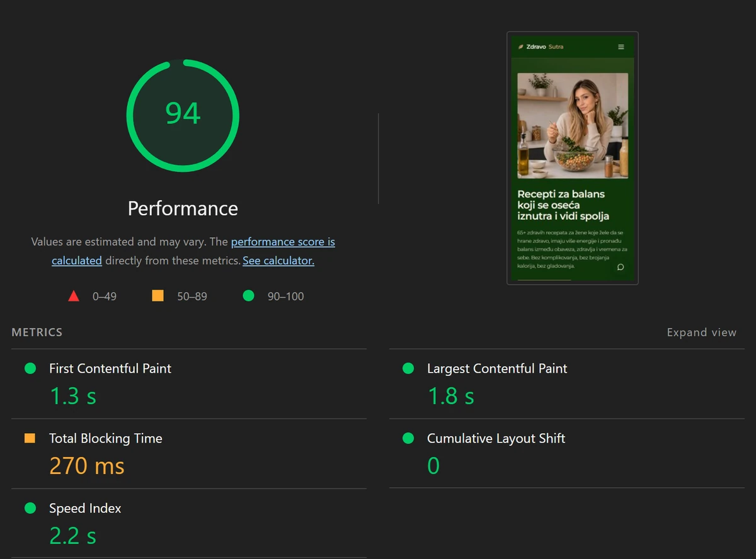This screenshot has height=559, width=756.
Task: Click the orange square 50–89 legend icon
Action: pyautogui.click(x=157, y=295)
